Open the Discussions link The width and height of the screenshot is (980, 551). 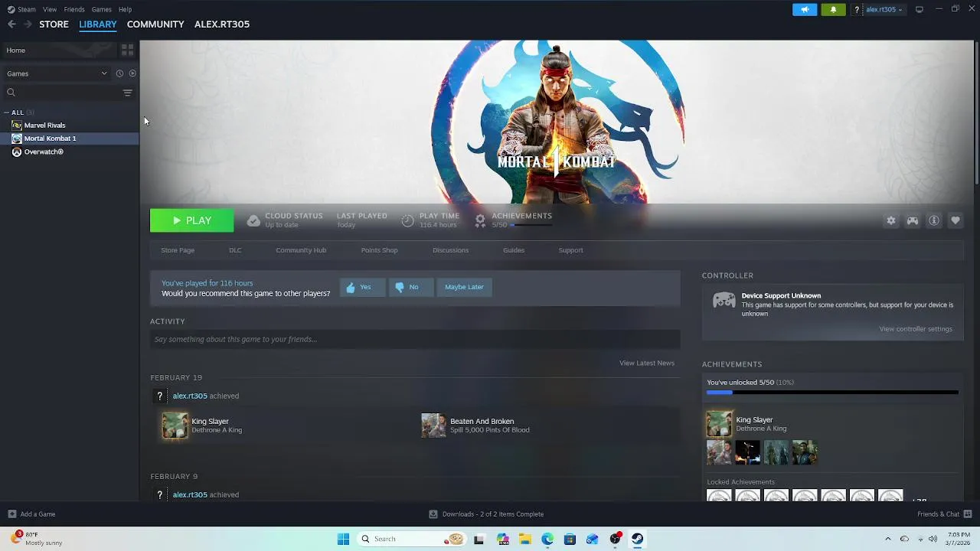click(x=450, y=250)
